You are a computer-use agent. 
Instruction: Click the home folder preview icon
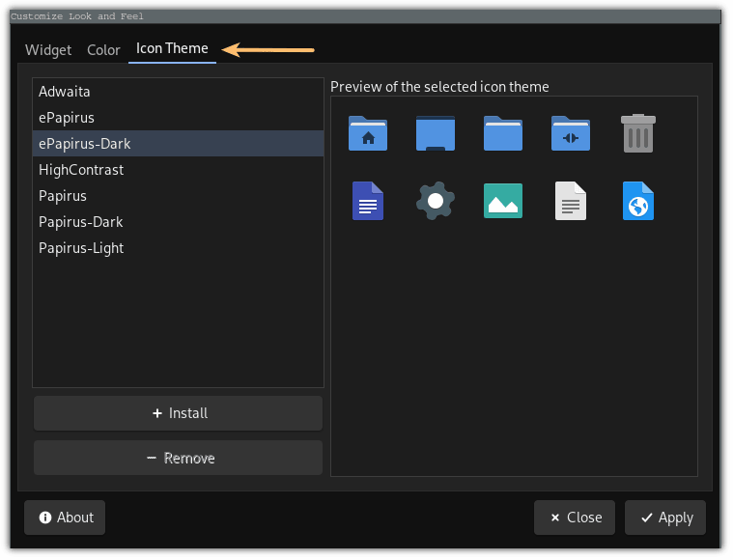(x=367, y=133)
